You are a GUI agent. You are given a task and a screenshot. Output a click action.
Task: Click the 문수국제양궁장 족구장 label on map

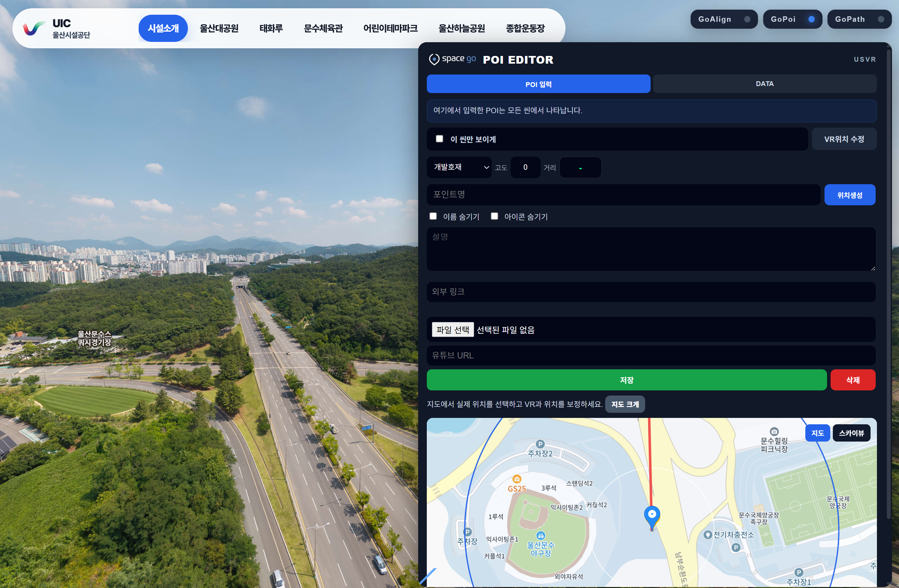(758, 518)
